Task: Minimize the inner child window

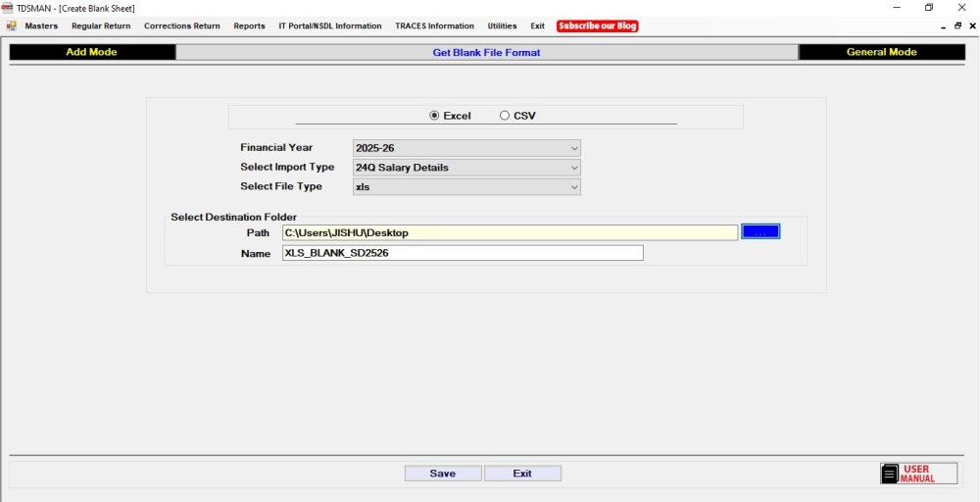Action: 943,26
